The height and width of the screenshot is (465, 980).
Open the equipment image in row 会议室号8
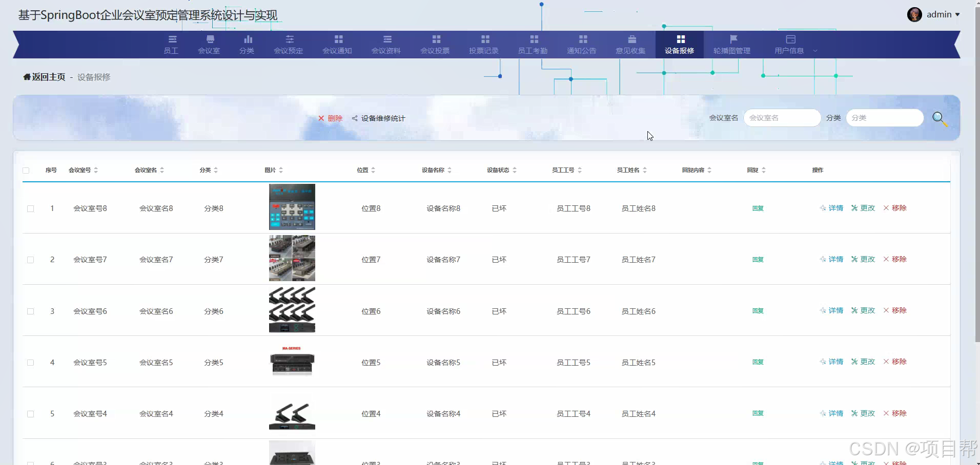tap(292, 207)
